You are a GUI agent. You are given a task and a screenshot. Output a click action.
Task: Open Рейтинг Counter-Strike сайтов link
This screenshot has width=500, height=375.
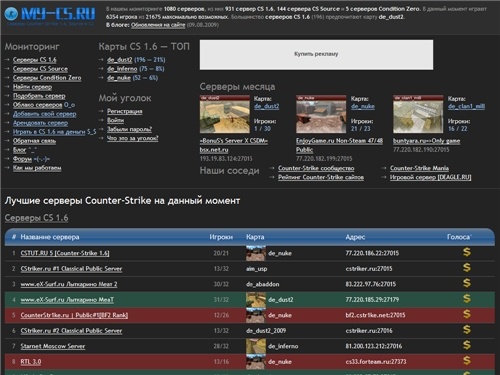pos(321,177)
